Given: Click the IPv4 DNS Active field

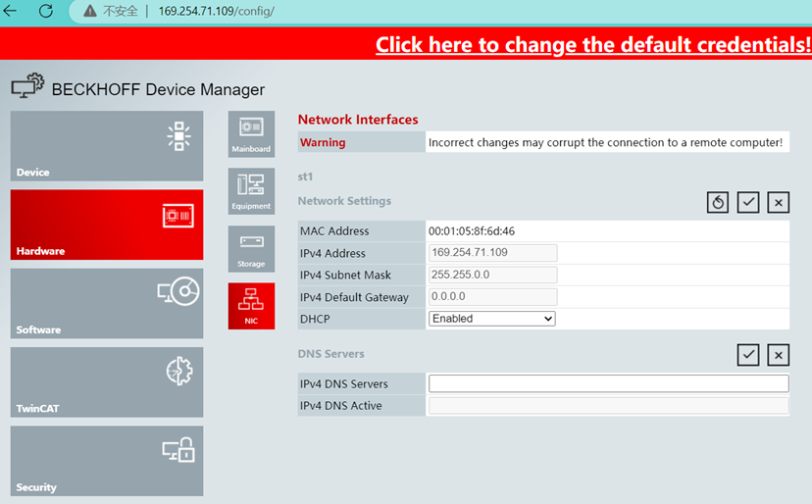Looking at the screenshot, I should click(608, 406).
